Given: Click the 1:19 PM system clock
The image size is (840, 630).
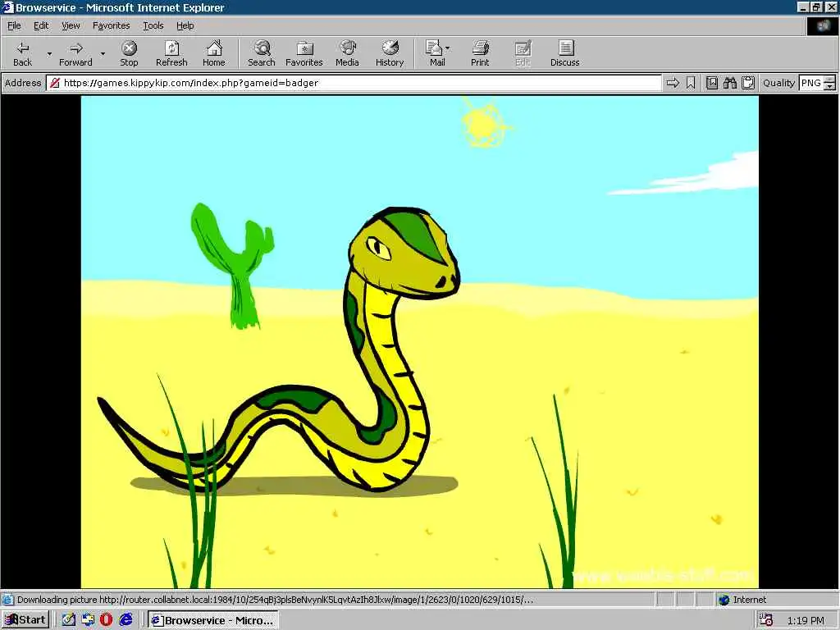Looking at the screenshot, I should click(x=806, y=620).
